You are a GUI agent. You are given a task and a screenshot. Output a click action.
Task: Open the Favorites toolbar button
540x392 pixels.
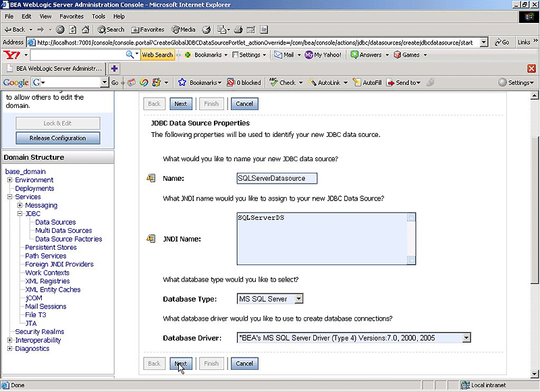(148, 30)
